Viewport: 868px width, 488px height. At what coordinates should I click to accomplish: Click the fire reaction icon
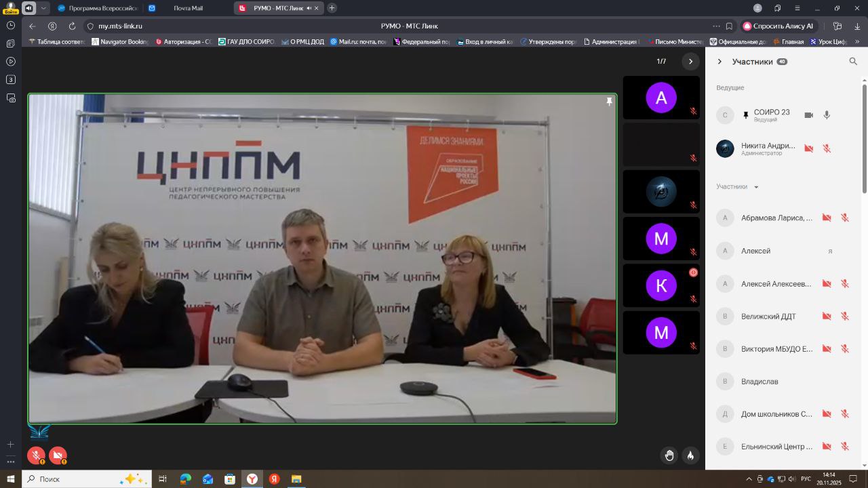click(690, 455)
